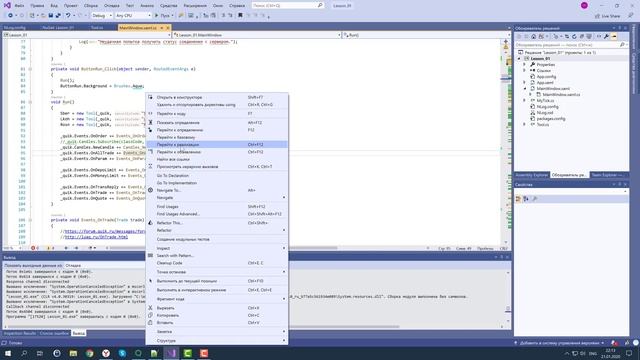Click the red error count icon below editor

tap(33, 248)
